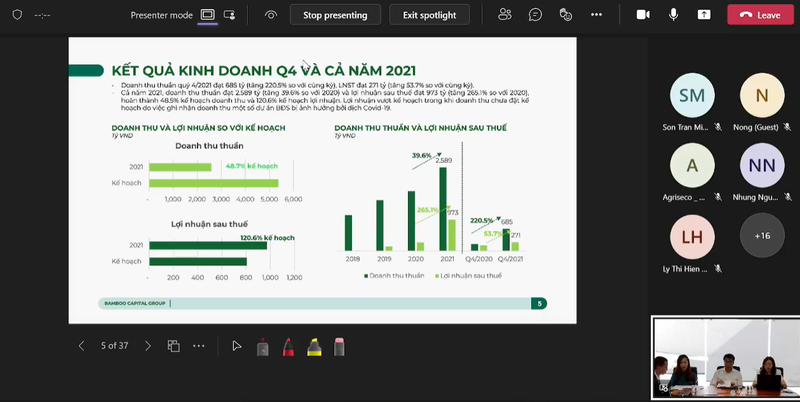Image resolution: width=800 pixels, height=402 pixels.
Task: Mute the microphone
Action: pos(673,15)
